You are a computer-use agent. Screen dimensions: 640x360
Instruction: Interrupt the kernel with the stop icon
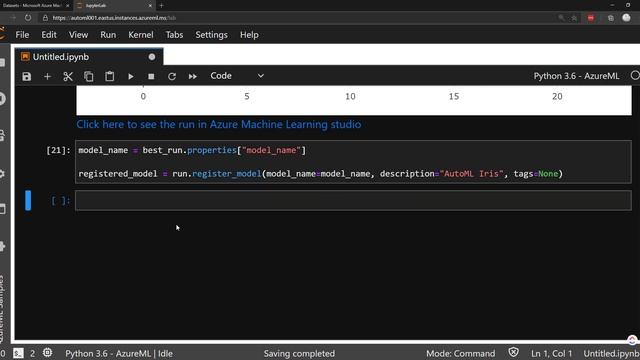click(x=151, y=76)
